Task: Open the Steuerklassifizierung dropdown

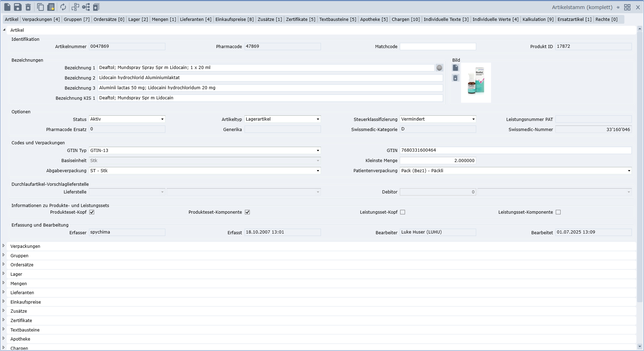Action: pos(438,119)
